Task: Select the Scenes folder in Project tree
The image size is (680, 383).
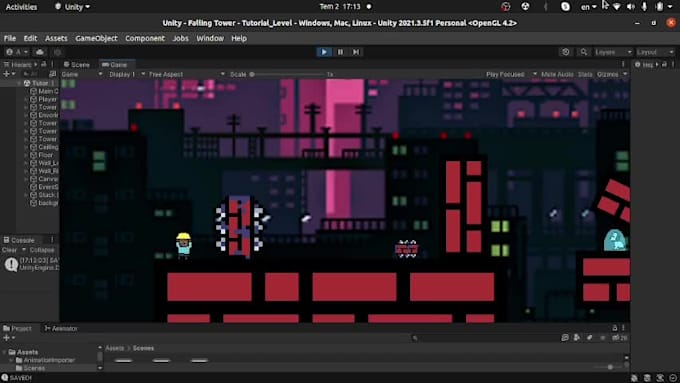Action: [30, 368]
